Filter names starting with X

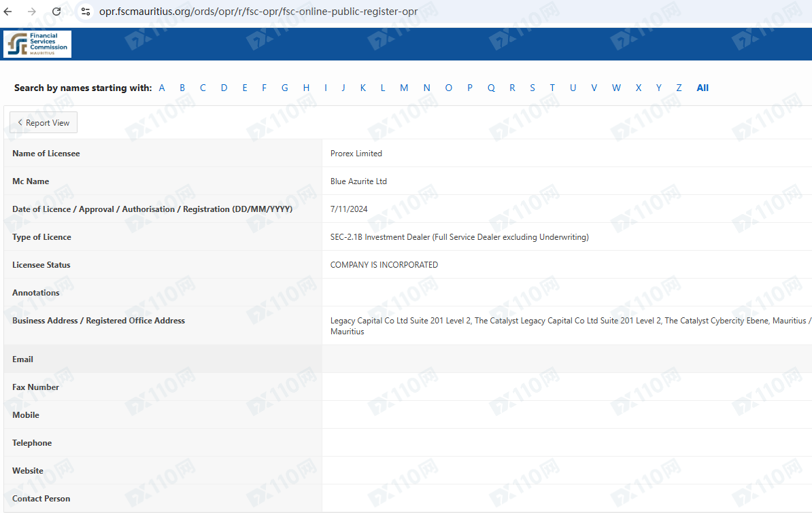coord(639,88)
